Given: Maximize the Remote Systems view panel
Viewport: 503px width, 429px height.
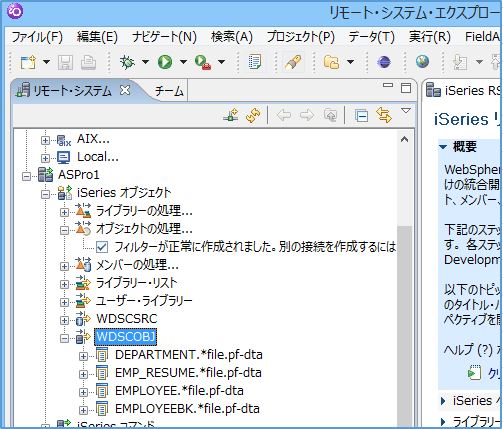Looking at the screenshot, I should click(x=406, y=88).
